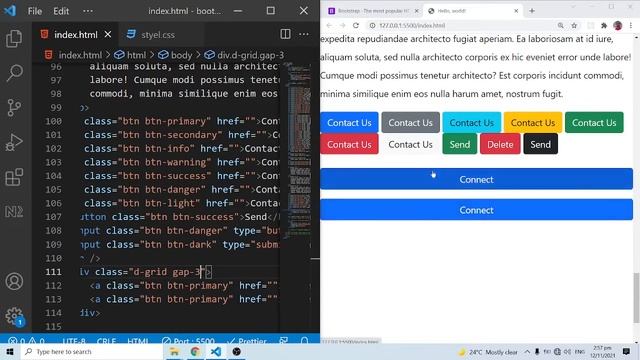The image size is (640, 360).
Task: Change the CRLF line ending
Action: (x=106, y=341)
